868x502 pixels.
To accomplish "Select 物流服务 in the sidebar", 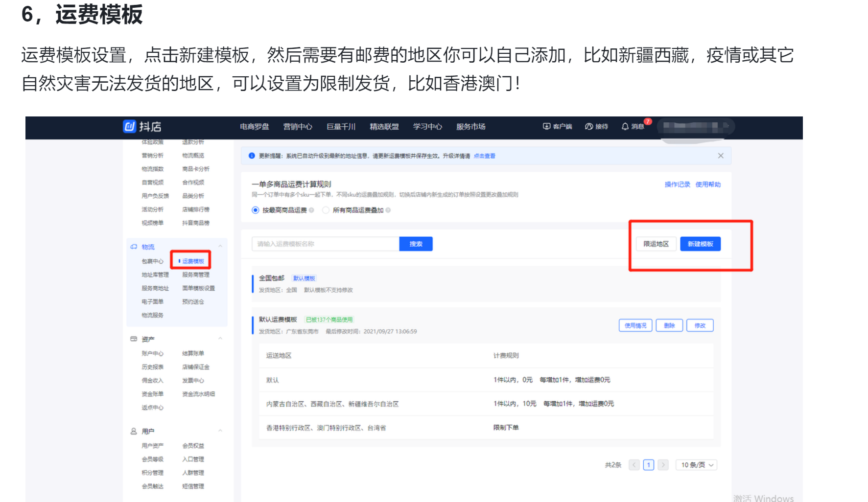I will (153, 316).
